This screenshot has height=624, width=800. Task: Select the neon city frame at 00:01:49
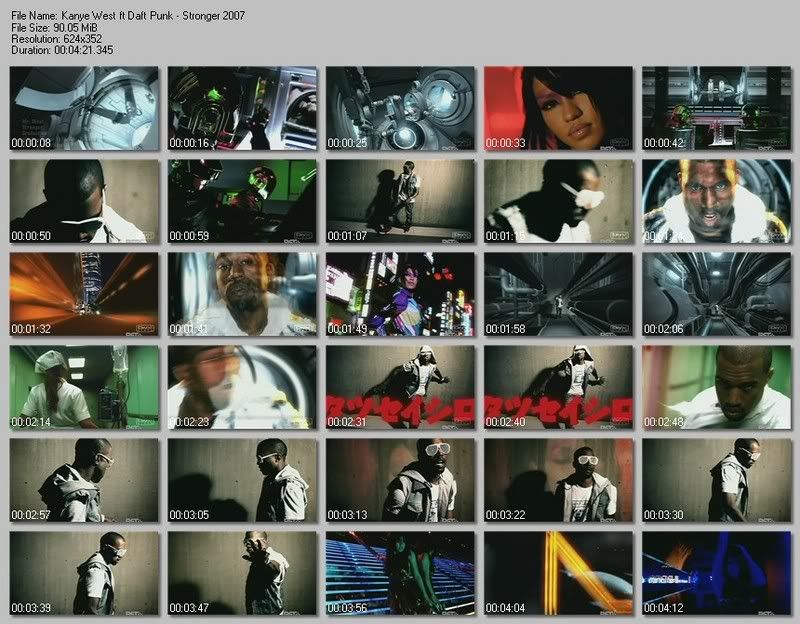(401, 294)
